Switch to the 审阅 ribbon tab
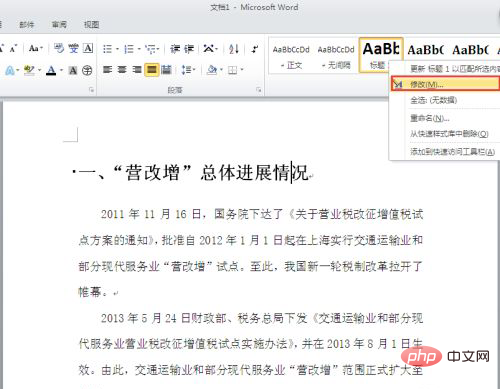This screenshot has width=500, height=389. tap(59, 24)
